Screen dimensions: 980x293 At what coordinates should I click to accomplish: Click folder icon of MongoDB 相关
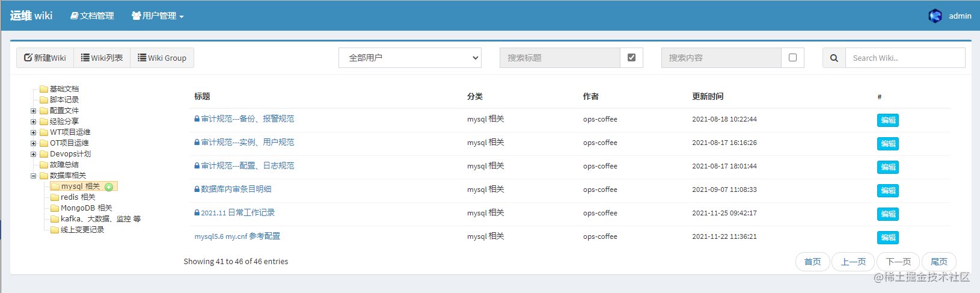55,208
